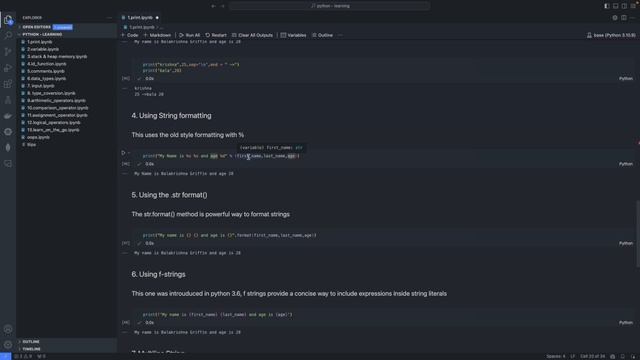
Task: Open 3.stack & heap memory.ipynb file
Action: click(57, 56)
